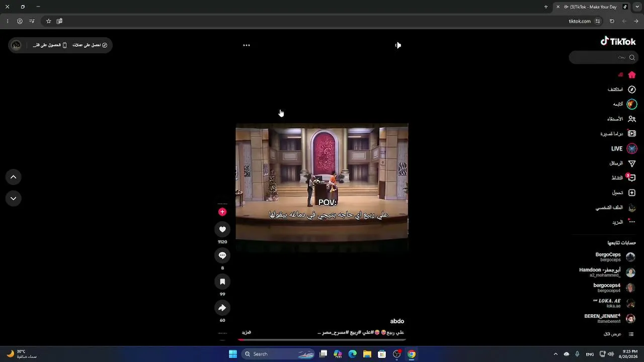Open the abdo creator profile name
The height and width of the screenshot is (362, 644).
pyautogui.click(x=397, y=321)
